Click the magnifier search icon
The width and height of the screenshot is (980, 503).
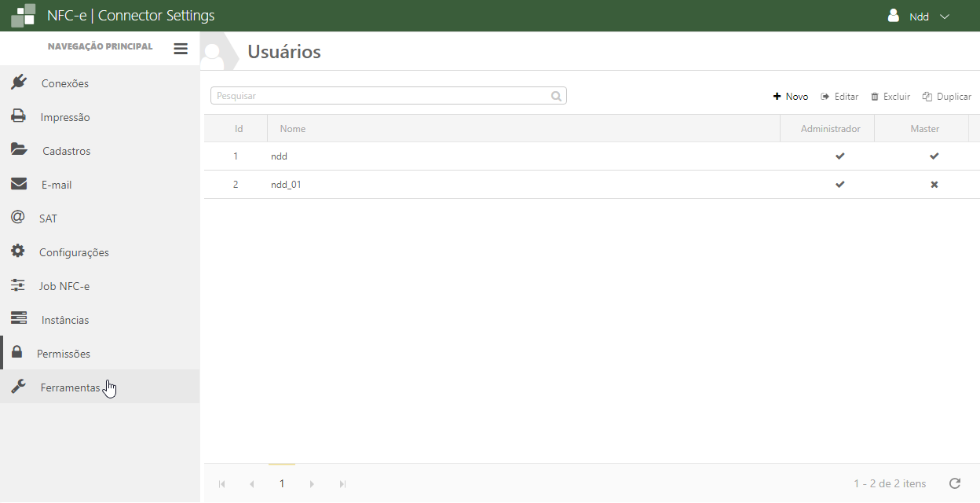[x=556, y=96]
